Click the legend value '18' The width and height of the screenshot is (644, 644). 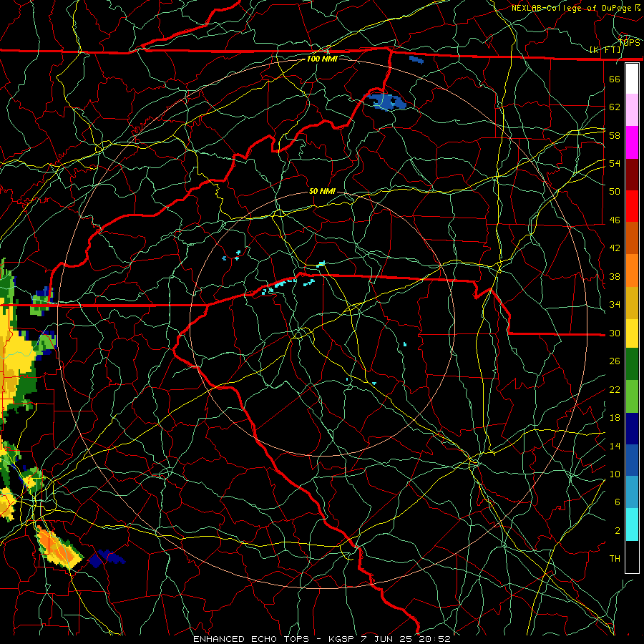615,418
